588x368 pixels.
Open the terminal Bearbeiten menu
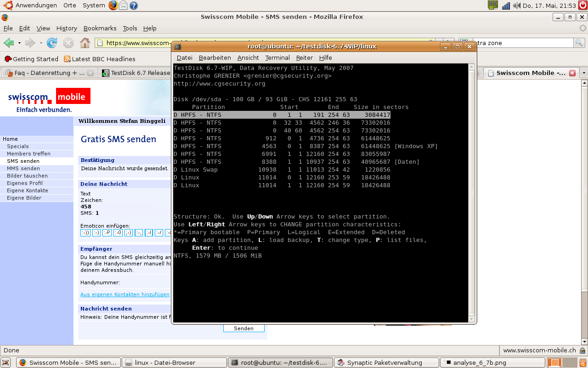215,57
